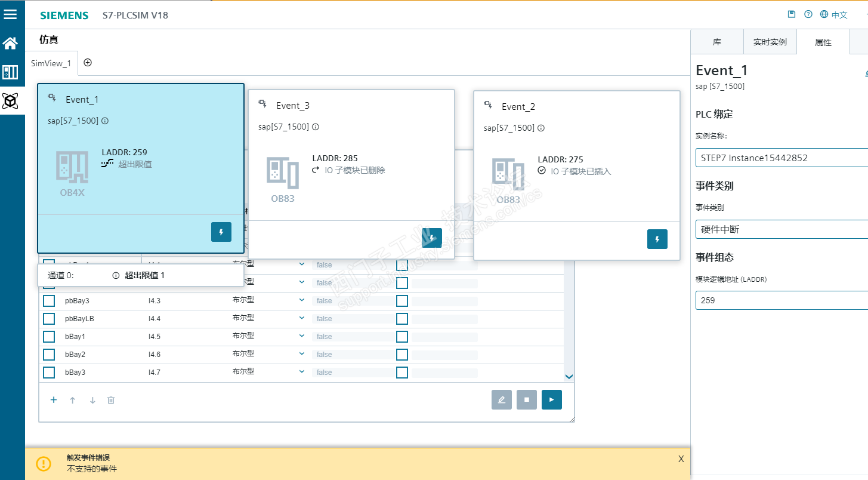Image resolution: width=868 pixels, height=480 pixels.
Task: Toggle the value checkbox in the I4.3 row
Action: [402, 301]
